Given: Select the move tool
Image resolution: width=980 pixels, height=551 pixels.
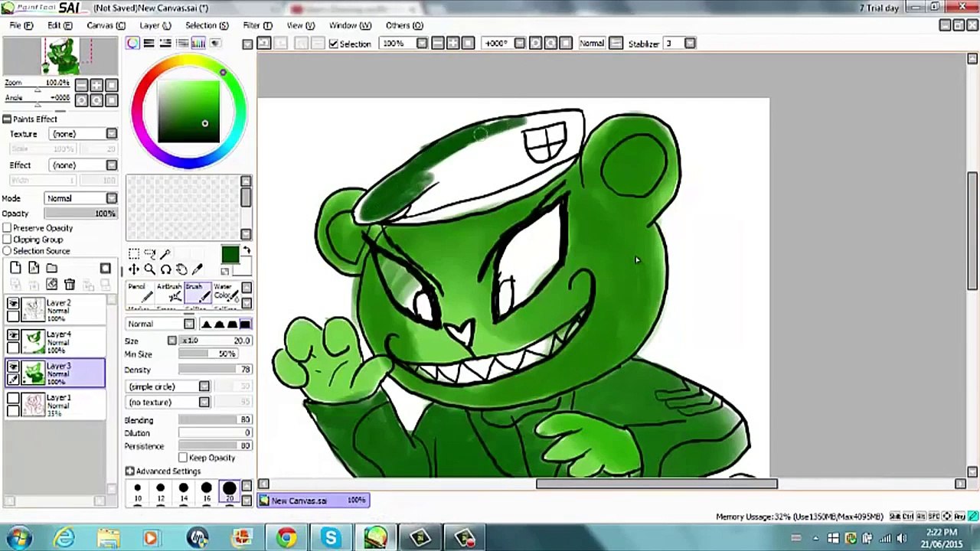Looking at the screenshot, I should [133, 269].
